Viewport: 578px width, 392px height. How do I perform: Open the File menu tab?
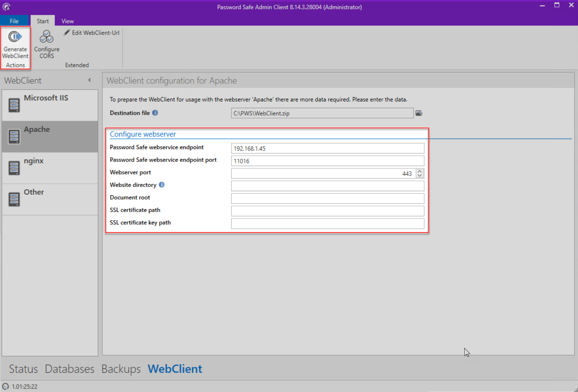(14, 21)
